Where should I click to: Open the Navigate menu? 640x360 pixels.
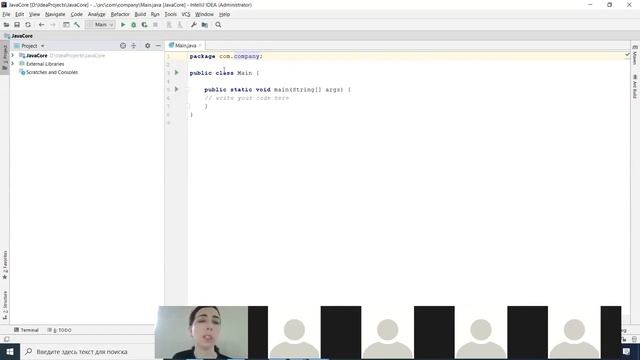click(x=55, y=14)
